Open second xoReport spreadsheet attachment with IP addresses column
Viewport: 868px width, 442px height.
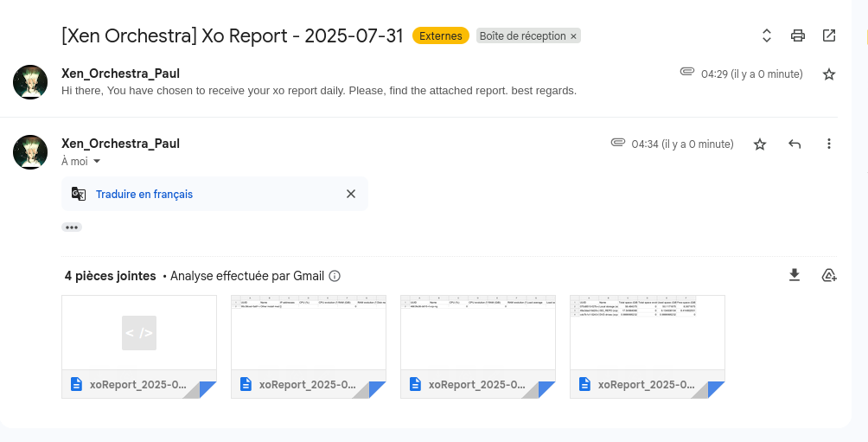pyautogui.click(x=309, y=347)
